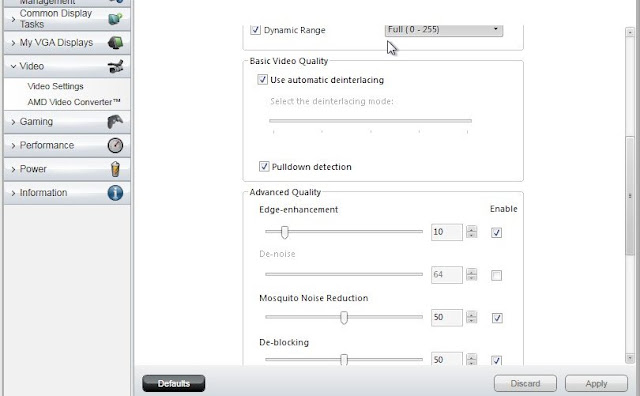Image resolution: width=640 pixels, height=396 pixels.
Task: Click the scrollbar down arrow
Action: pyautogui.click(x=630, y=358)
